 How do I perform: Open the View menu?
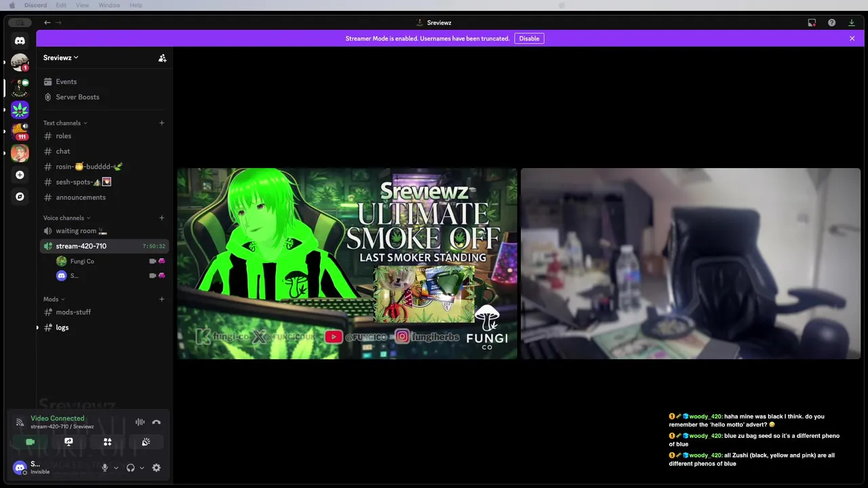(x=82, y=5)
